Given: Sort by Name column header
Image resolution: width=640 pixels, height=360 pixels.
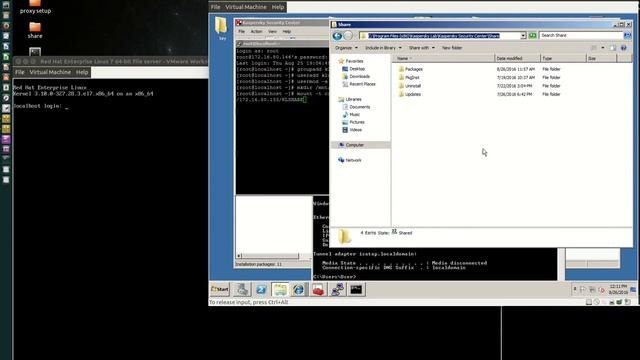Looking at the screenshot, I should [443, 59].
